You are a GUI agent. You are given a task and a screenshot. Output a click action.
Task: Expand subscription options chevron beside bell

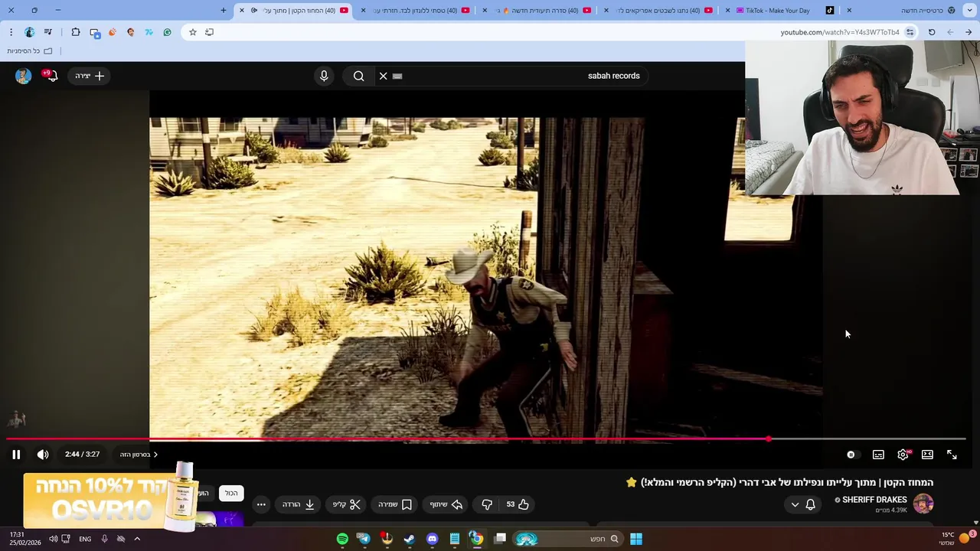coord(795,504)
